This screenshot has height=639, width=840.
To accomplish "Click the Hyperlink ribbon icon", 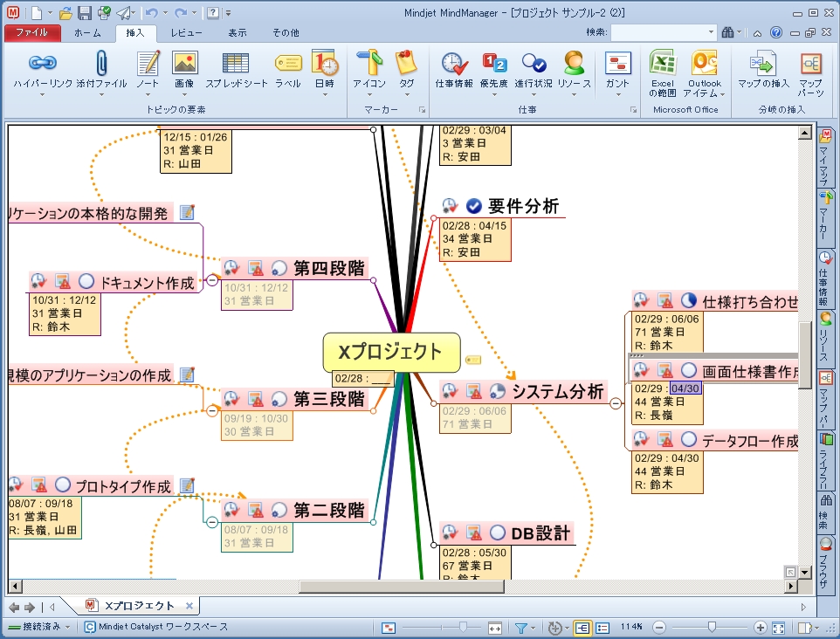I will point(42,63).
